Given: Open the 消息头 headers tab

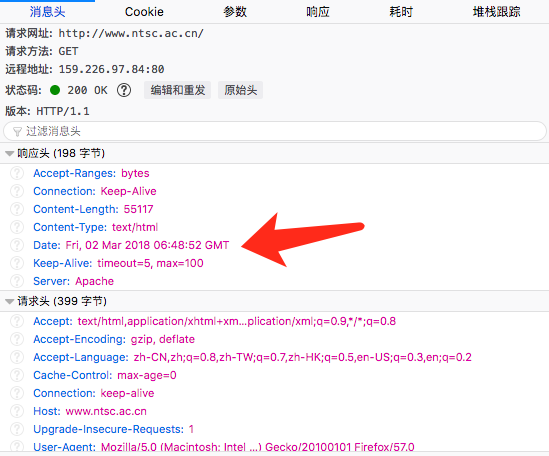Looking at the screenshot, I should [x=47, y=12].
